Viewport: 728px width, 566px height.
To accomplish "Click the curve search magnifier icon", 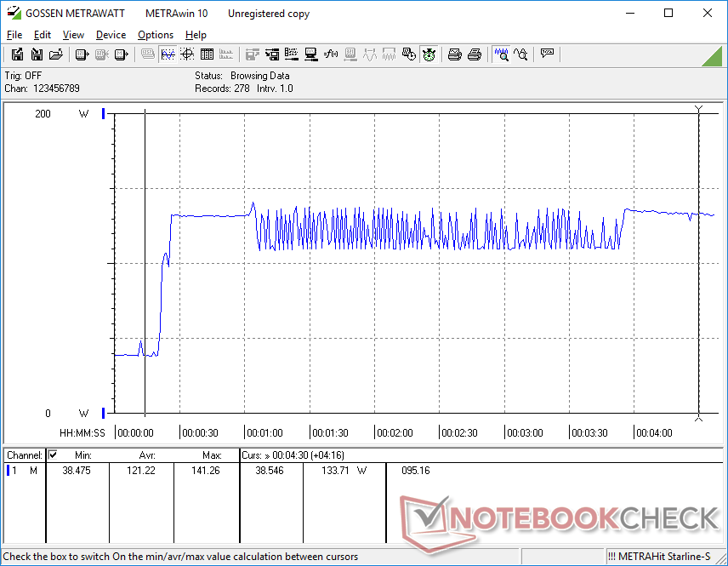I will coord(521,54).
